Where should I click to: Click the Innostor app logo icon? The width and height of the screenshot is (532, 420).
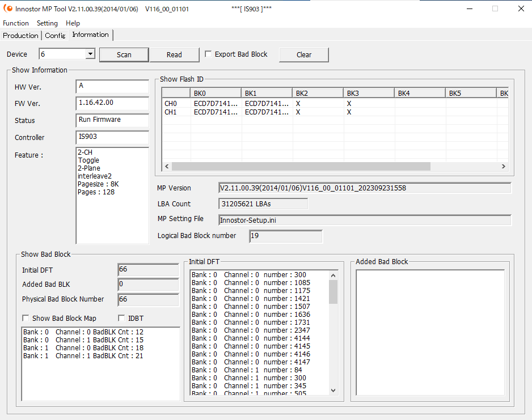pyautogui.click(x=7, y=9)
